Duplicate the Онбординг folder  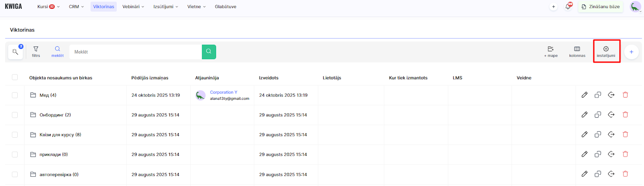coord(598,115)
